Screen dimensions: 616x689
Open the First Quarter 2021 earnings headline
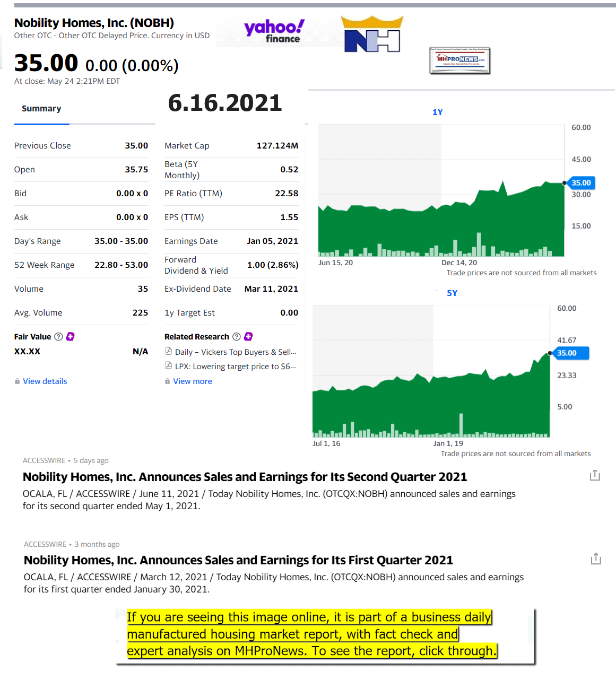(x=238, y=560)
